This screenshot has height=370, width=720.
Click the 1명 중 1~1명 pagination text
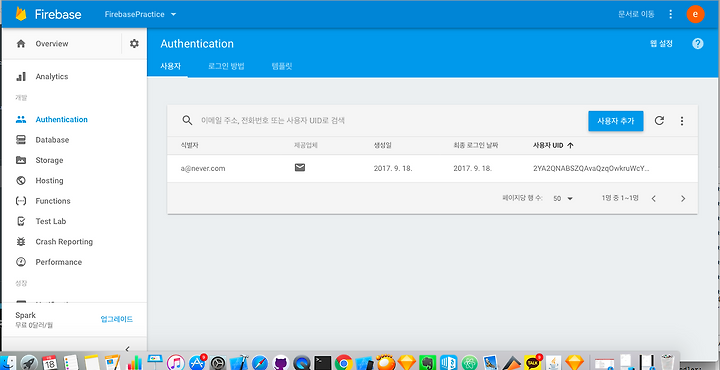620,198
